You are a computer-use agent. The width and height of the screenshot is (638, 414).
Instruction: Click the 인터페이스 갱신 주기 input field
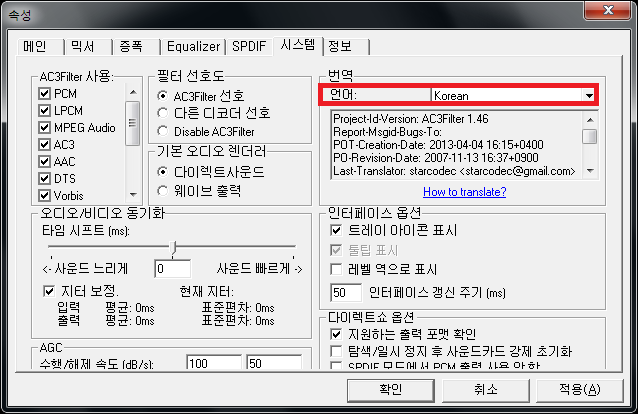point(345,293)
